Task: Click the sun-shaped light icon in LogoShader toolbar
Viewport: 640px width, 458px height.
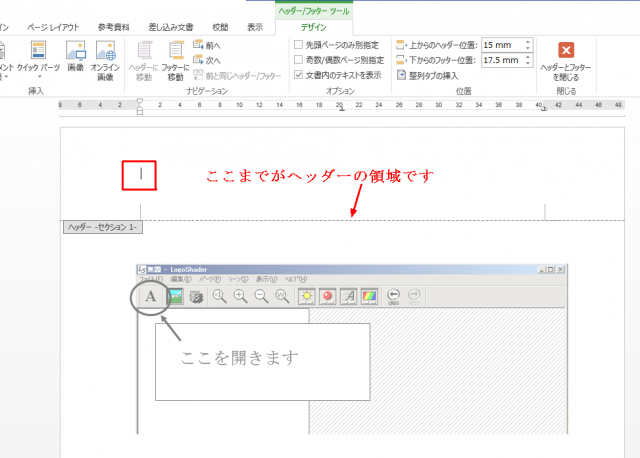Action: click(304, 296)
